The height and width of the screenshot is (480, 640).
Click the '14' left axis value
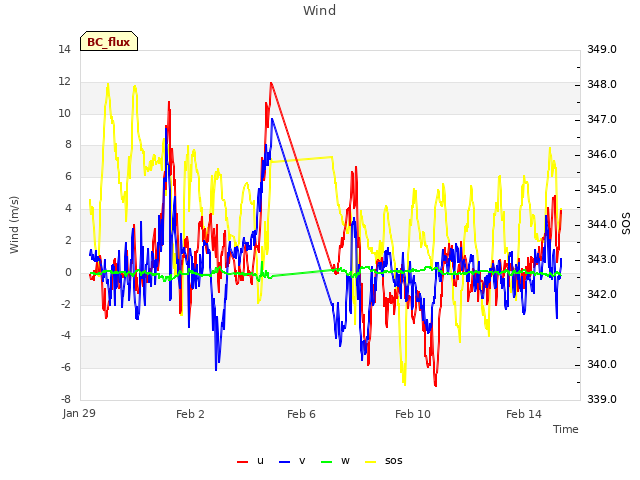pyautogui.click(x=64, y=49)
